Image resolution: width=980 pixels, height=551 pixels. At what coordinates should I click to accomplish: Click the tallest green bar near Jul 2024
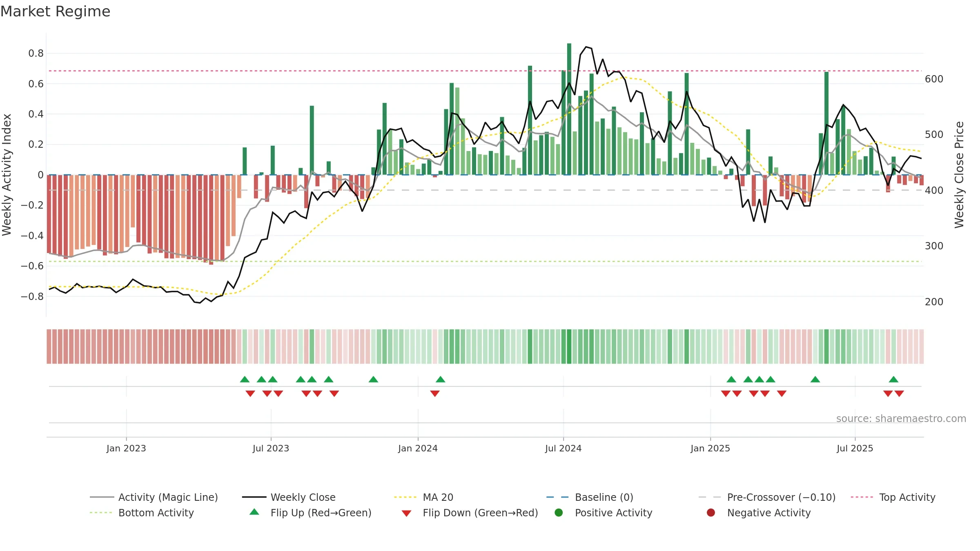569,109
